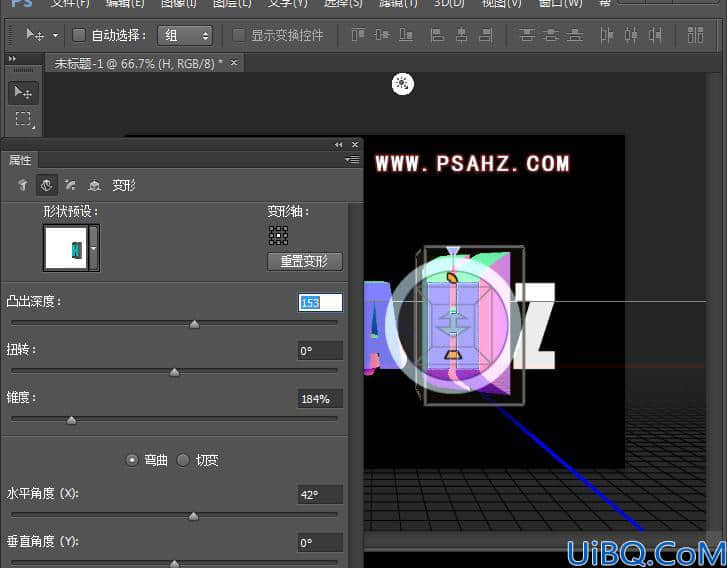Open the 3D(D) menu

click(x=449, y=4)
